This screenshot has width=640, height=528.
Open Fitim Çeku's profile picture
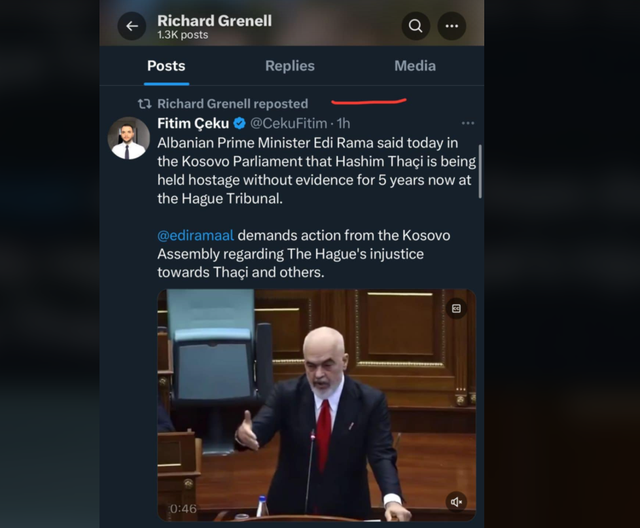click(x=129, y=138)
